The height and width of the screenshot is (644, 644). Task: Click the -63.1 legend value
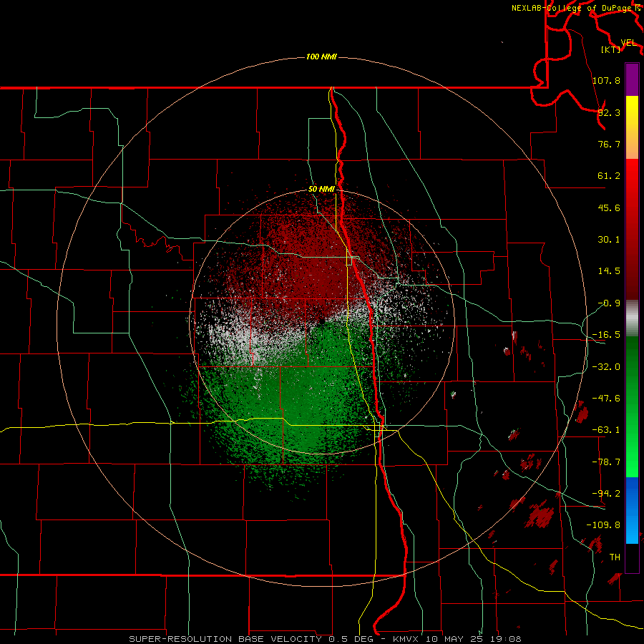606,430
